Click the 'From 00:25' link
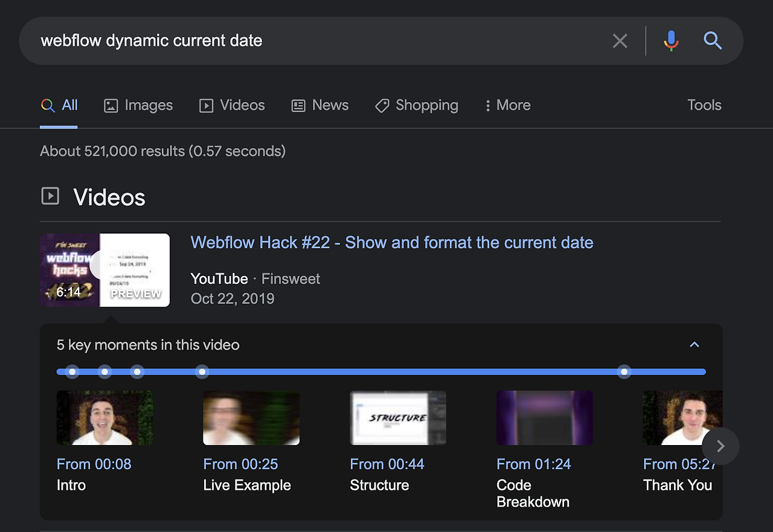The image size is (773, 532). [240, 464]
